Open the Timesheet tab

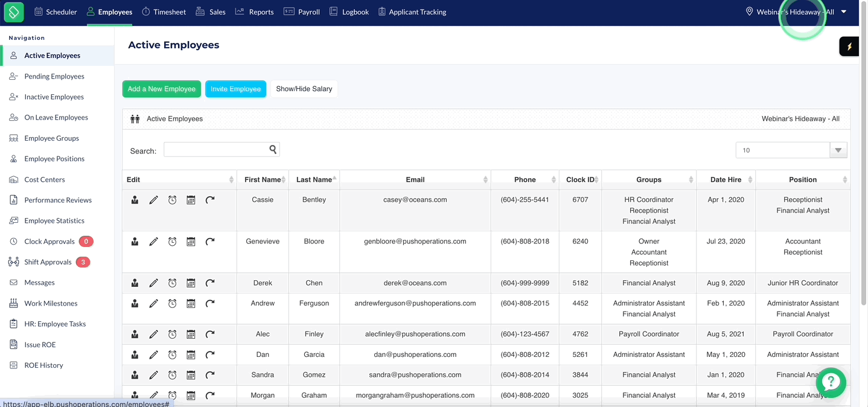tap(164, 11)
